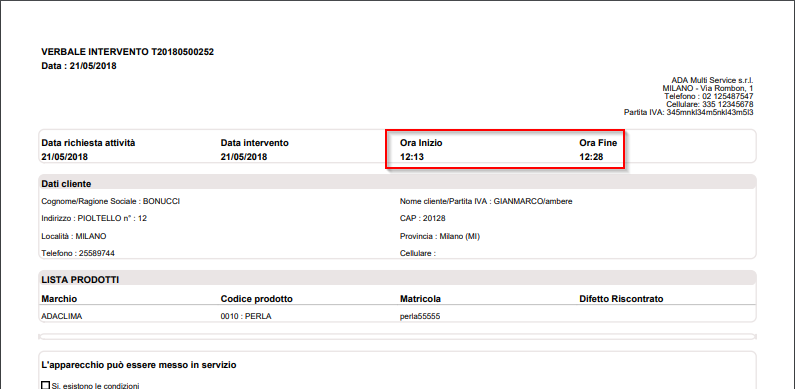Click the 'Ora Inizio' label

(x=421, y=143)
